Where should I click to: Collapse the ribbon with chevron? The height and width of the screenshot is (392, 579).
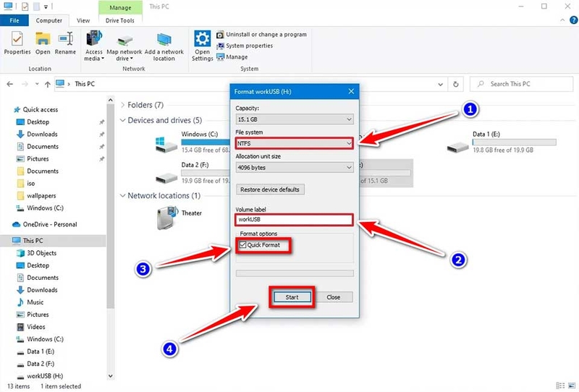click(x=562, y=20)
